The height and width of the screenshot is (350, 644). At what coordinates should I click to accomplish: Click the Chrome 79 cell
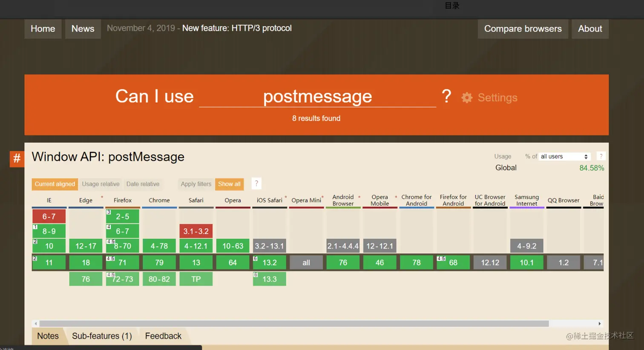[159, 263]
